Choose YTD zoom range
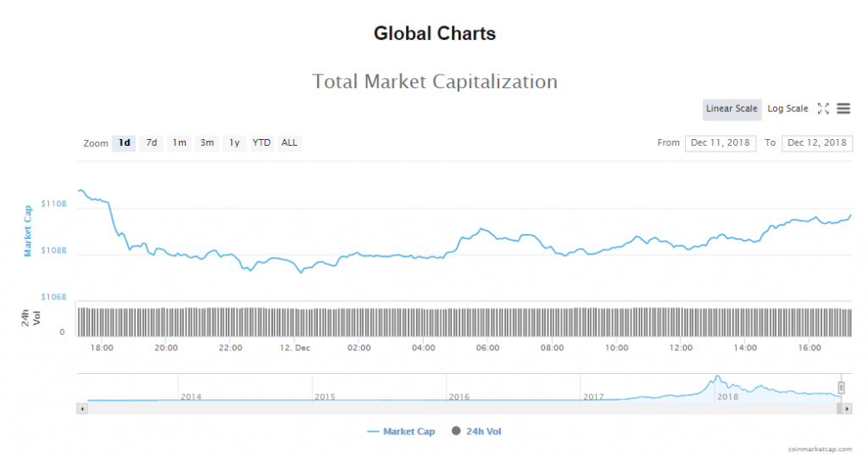This screenshot has height=463, width=868. click(262, 142)
